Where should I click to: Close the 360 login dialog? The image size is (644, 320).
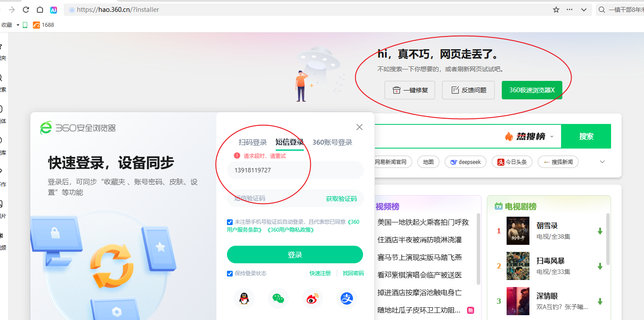point(360,127)
